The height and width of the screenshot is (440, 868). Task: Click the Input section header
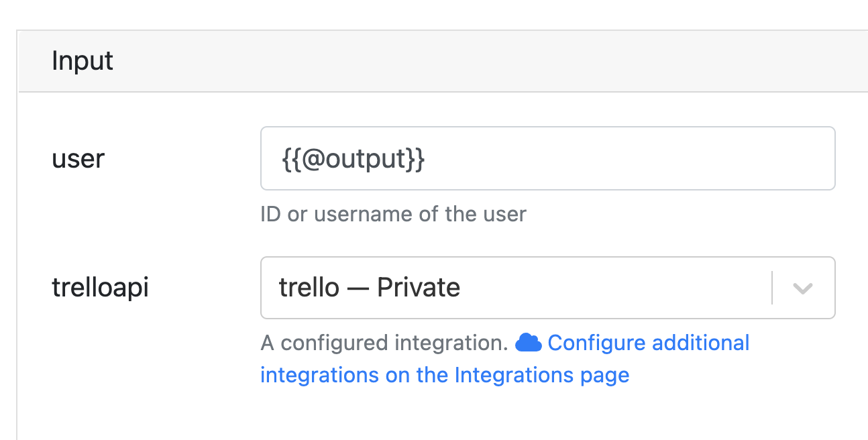82,60
